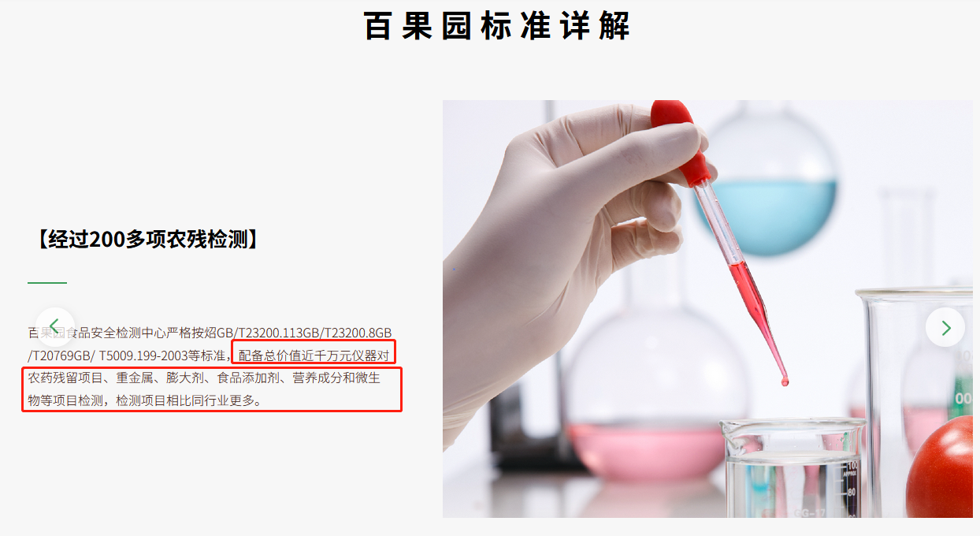The height and width of the screenshot is (536, 980).
Task: Click the line starting 农药残留项目、重金属
Action: pos(205,378)
